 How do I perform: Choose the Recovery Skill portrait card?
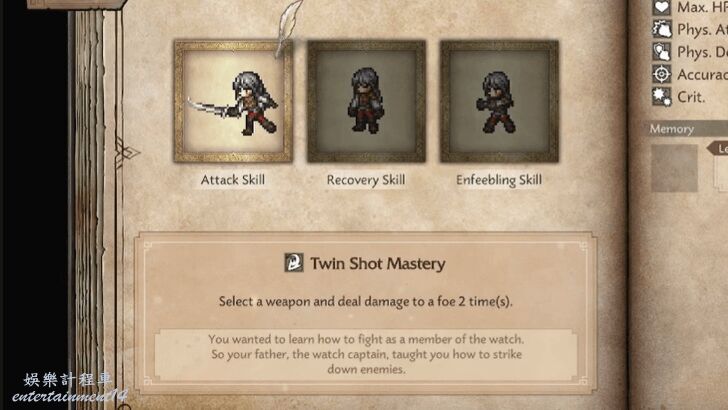[x=366, y=101]
